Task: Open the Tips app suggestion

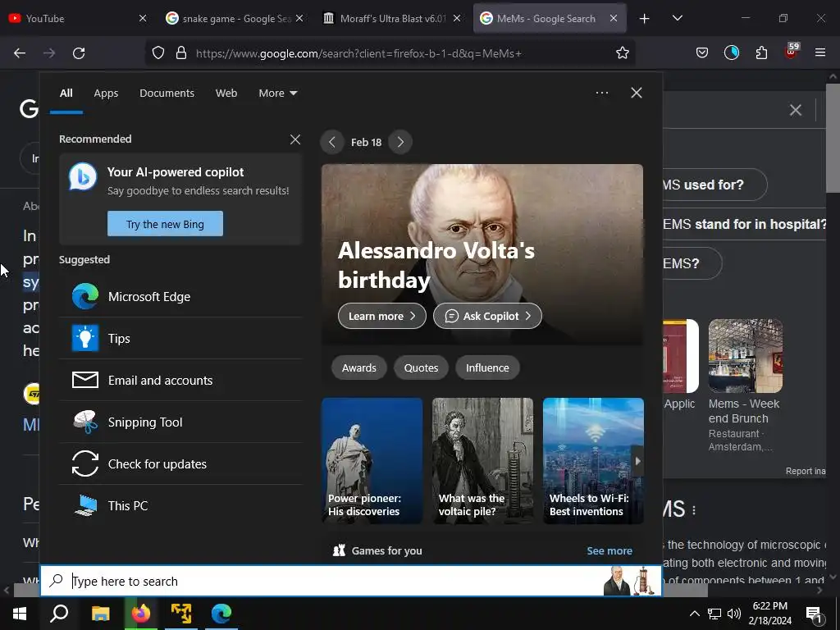Action: pos(180,339)
